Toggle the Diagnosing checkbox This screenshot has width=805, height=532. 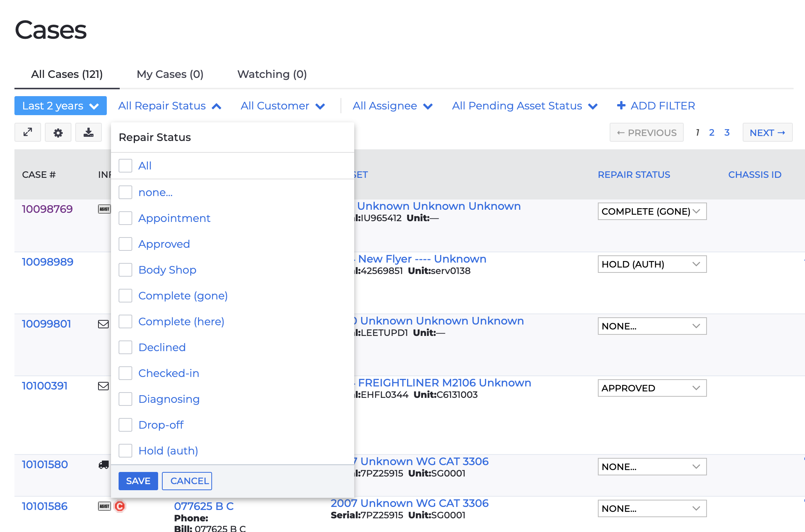(x=125, y=399)
